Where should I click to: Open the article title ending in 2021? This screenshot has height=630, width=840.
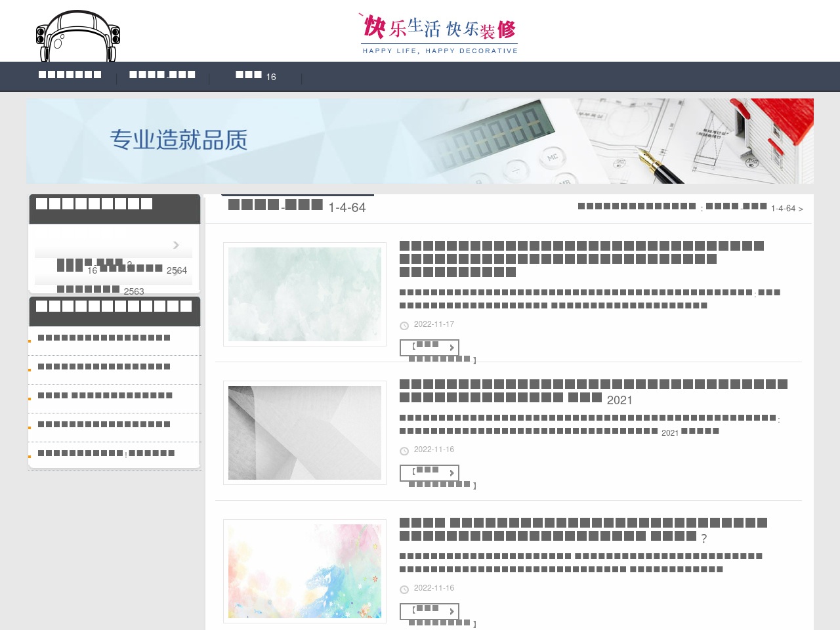[593, 391]
